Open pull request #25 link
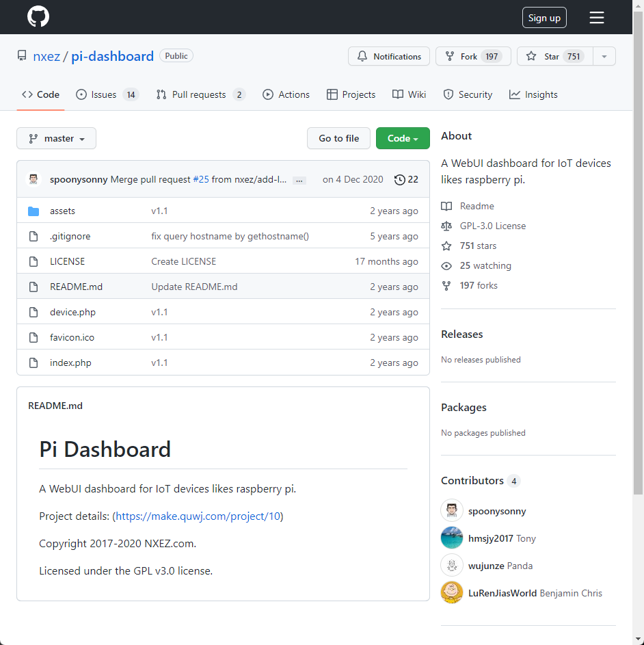Image resolution: width=644 pixels, height=645 pixels. point(201,179)
